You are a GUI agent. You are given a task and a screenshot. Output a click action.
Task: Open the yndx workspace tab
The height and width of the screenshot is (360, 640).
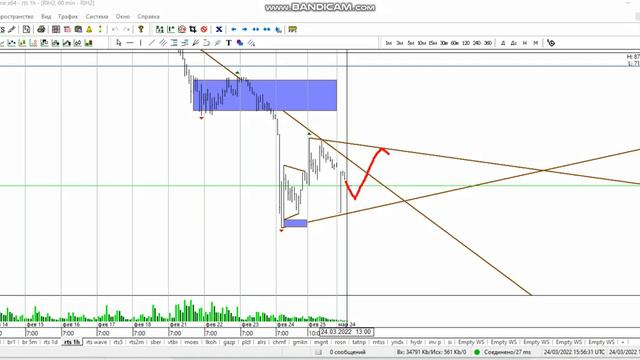point(397,342)
